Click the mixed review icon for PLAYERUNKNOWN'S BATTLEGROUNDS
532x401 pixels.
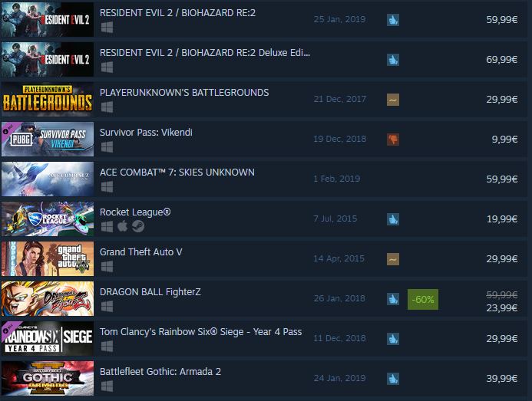pos(393,100)
